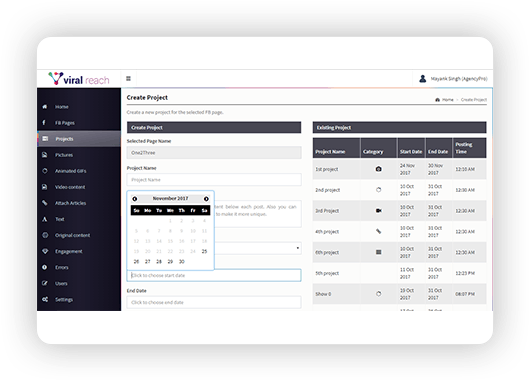Click the Selected Page Name field One2Three

(x=214, y=153)
